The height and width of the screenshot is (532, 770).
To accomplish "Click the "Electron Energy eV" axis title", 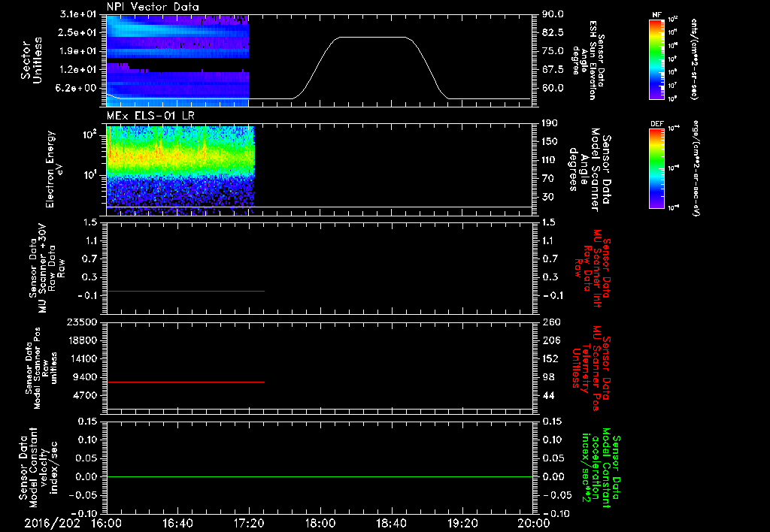I will pos(55,170).
